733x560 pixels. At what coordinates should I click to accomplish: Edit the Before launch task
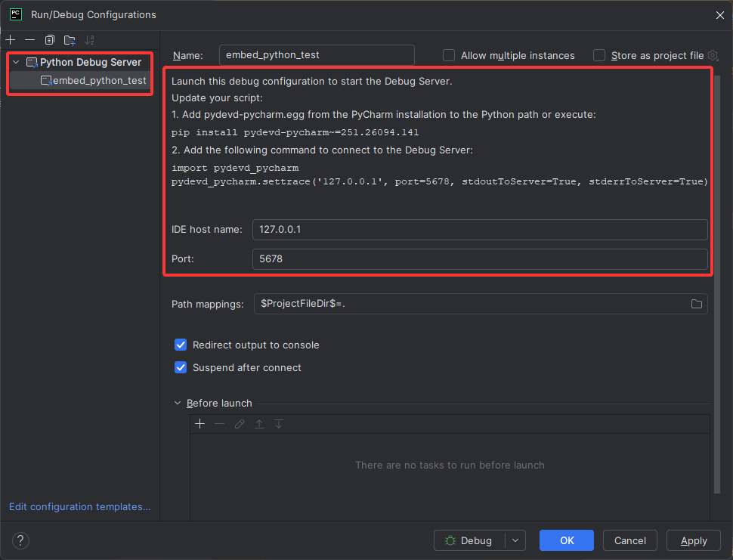[x=240, y=424]
